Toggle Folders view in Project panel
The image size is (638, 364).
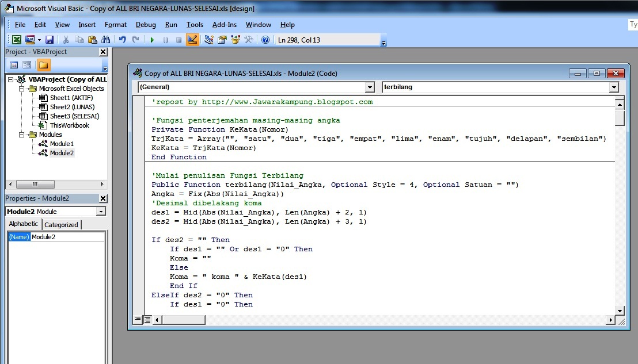click(x=44, y=65)
